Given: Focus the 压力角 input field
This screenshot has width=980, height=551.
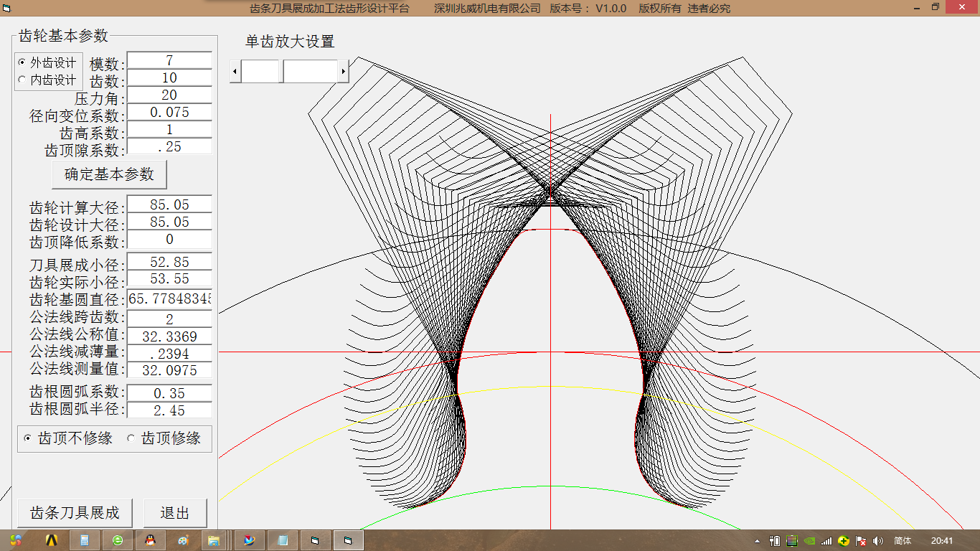Looking at the screenshot, I should [x=169, y=95].
